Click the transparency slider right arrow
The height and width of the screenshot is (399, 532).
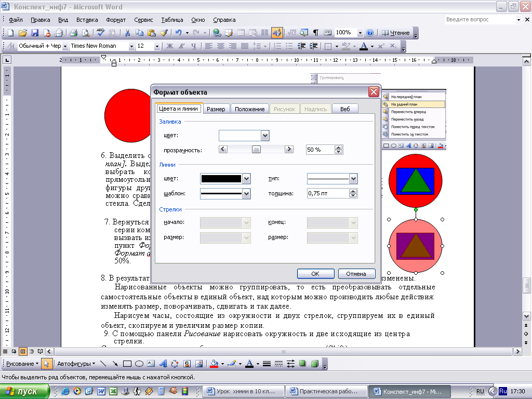pyautogui.click(x=289, y=149)
